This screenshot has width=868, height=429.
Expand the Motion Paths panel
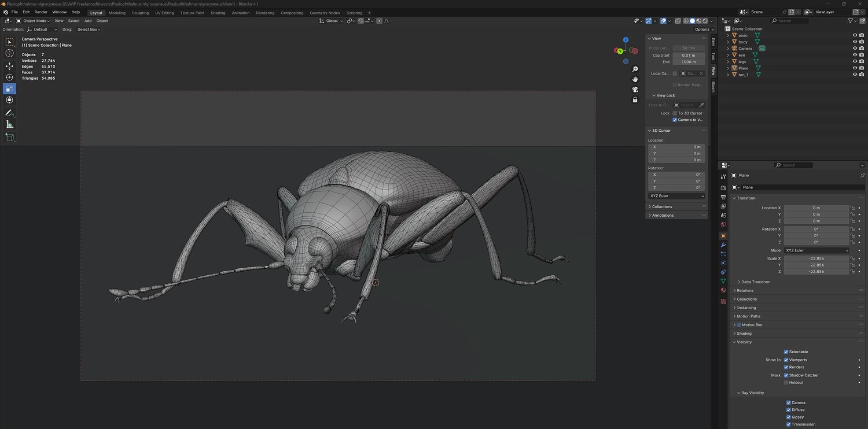coord(748,316)
